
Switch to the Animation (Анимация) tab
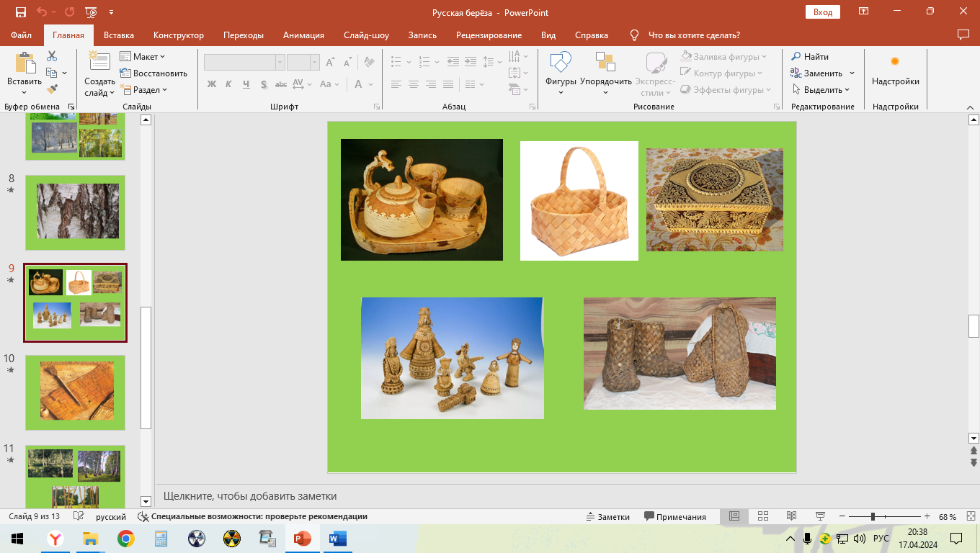coord(303,35)
